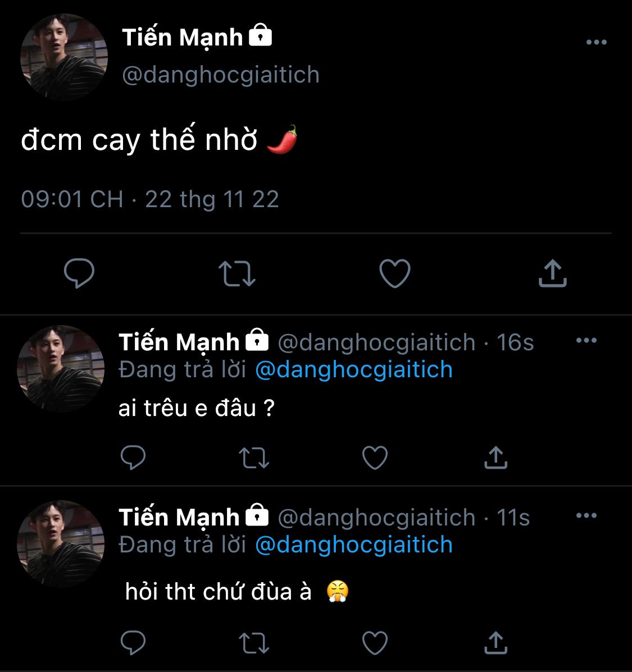Open more options for main tweet
The height and width of the screenshot is (672, 632).
click(x=596, y=42)
